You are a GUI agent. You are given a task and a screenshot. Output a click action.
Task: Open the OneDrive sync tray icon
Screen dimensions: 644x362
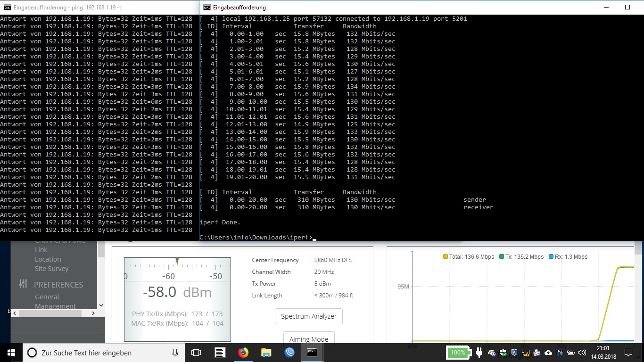(x=492, y=353)
